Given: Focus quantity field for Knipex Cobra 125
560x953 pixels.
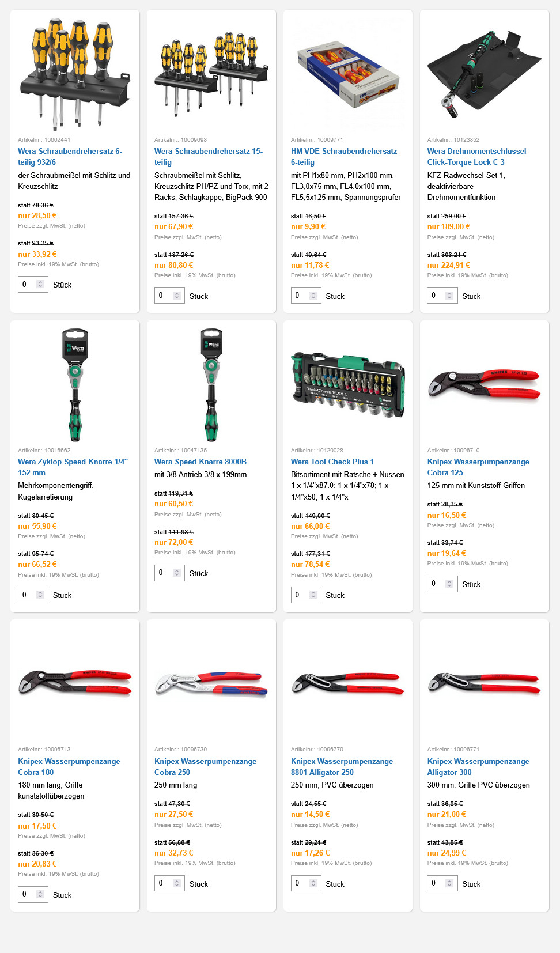Looking at the screenshot, I should pos(442,584).
